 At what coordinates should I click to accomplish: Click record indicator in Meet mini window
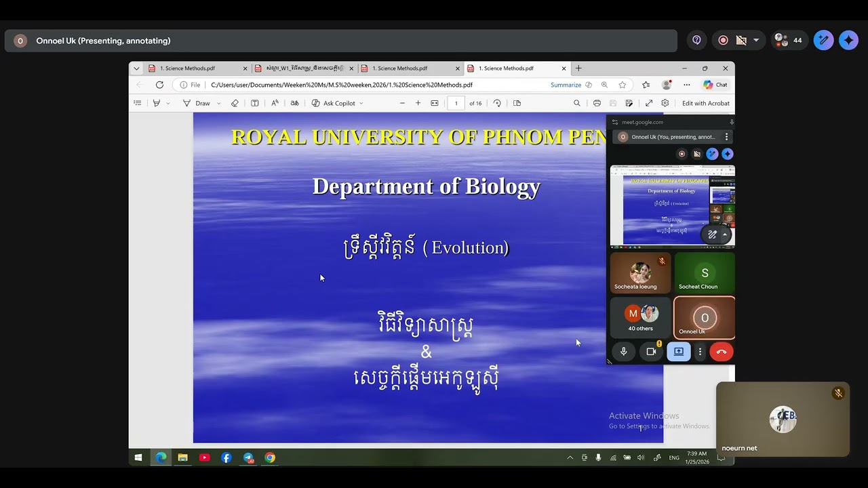pyautogui.click(x=682, y=154)
